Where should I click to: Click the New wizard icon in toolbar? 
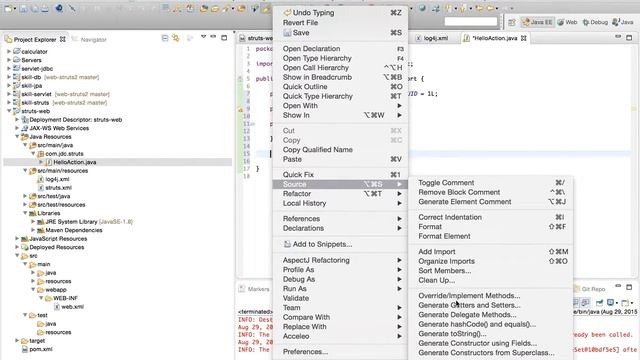8,8
